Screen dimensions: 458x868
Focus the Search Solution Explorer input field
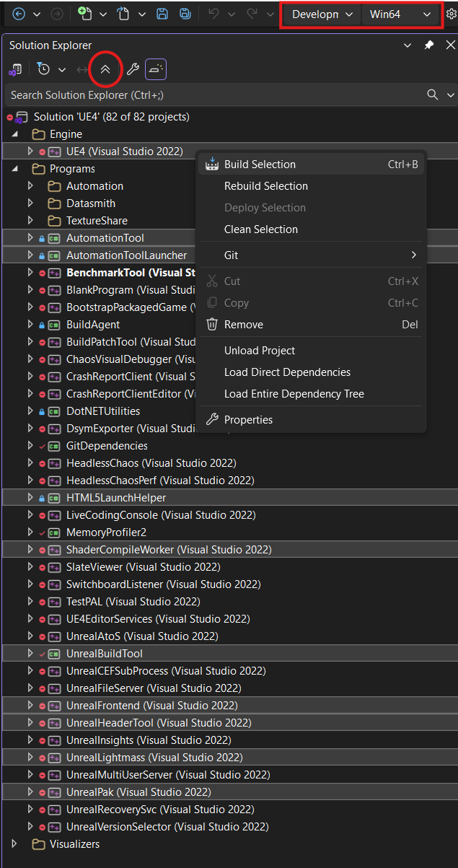(216, 95)
